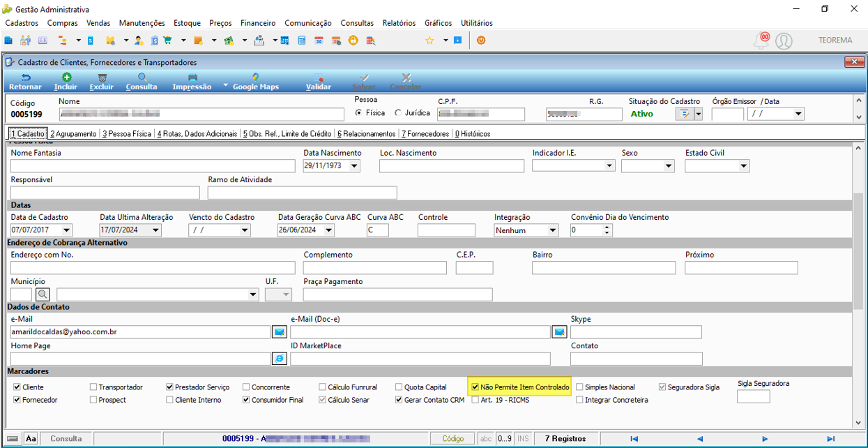Switch to the 3 Pessoa Física tab
Image resolution: width=868 pixels, height=448 pixels.
pyautogui.click(x=127, y=133)
